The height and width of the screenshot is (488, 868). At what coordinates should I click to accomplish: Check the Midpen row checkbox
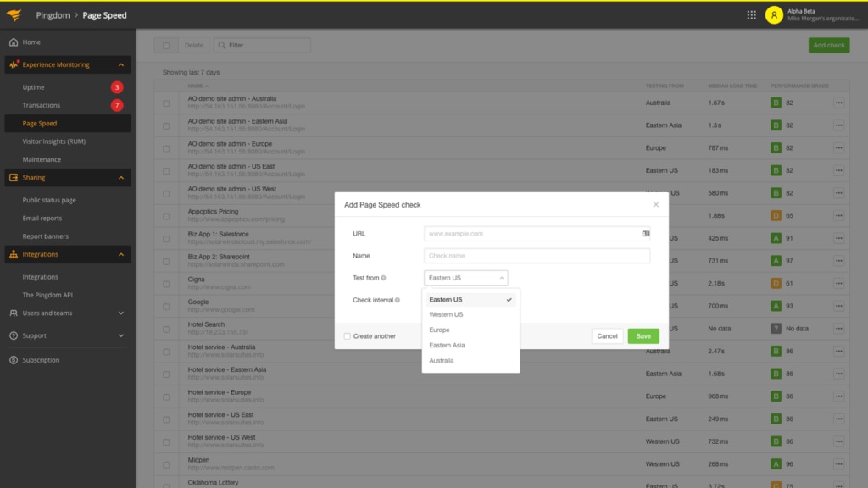[x=166, y=465]
